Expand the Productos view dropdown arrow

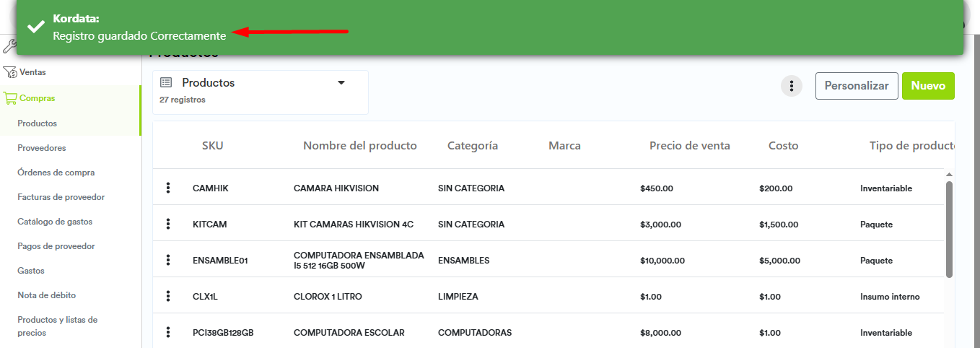click(341, 83)
